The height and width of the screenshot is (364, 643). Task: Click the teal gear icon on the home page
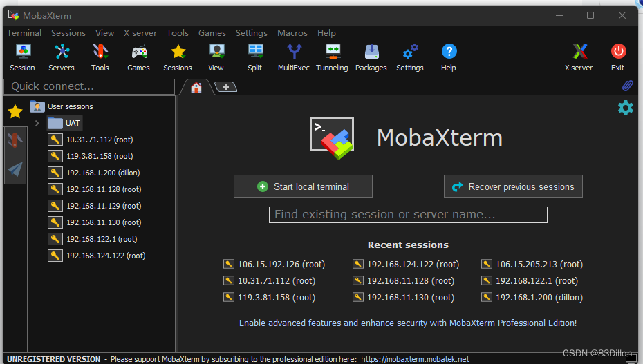625,108
